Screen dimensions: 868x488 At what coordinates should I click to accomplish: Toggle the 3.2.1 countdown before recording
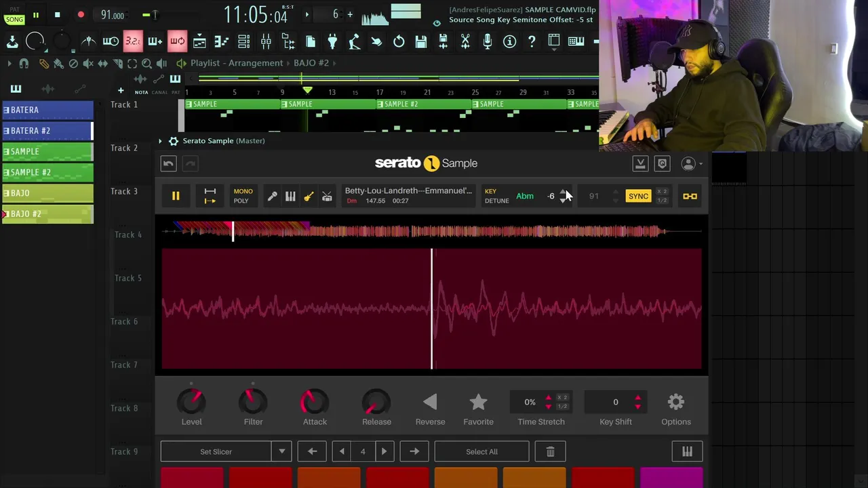click(x=133, y=42)
